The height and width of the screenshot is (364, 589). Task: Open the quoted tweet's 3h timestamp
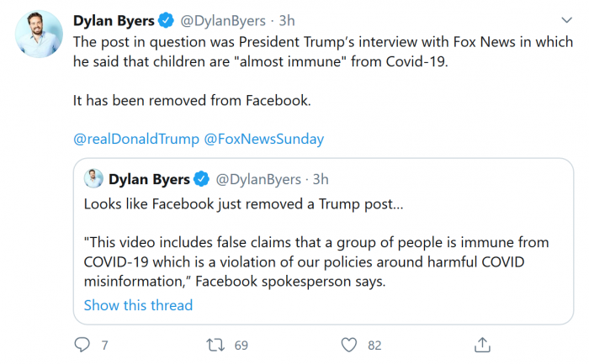coord(321,179)
